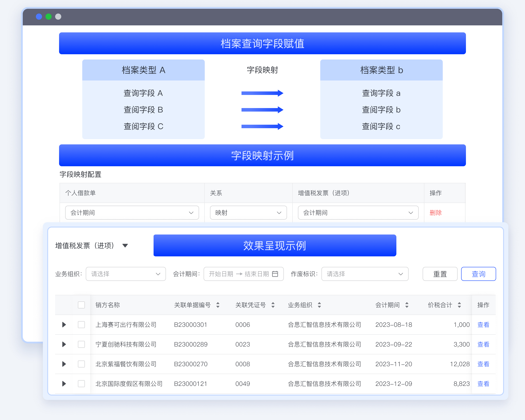Expand row for 北京紫福餐饮有限公司
This screenshot has height=420, width=525.
click(x=64, y=364)
